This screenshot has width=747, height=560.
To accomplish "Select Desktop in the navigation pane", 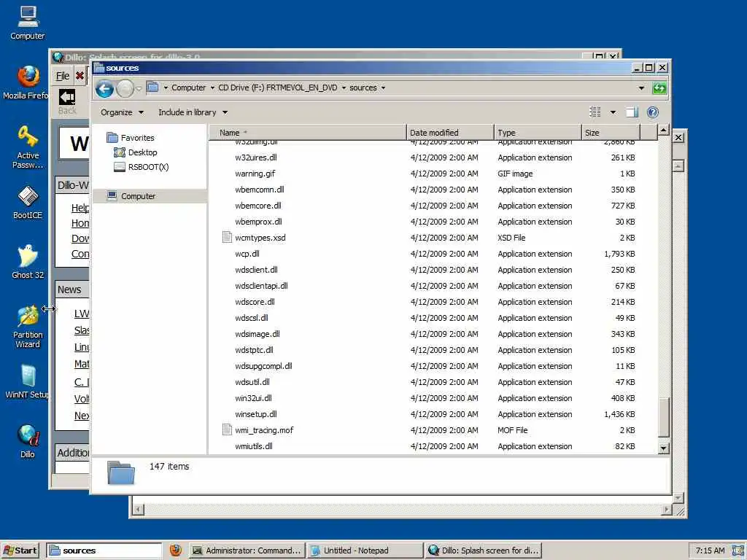I will pos(142,152).
